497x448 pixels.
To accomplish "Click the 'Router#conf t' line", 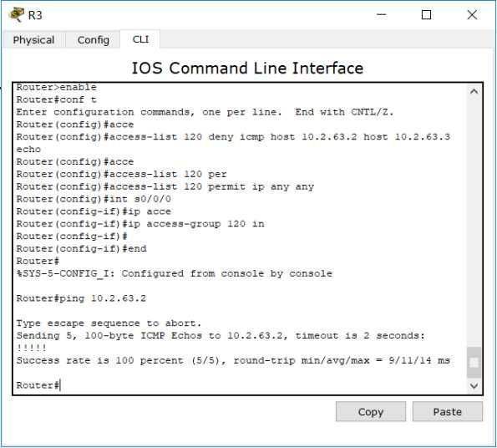I will pos(57,99).
